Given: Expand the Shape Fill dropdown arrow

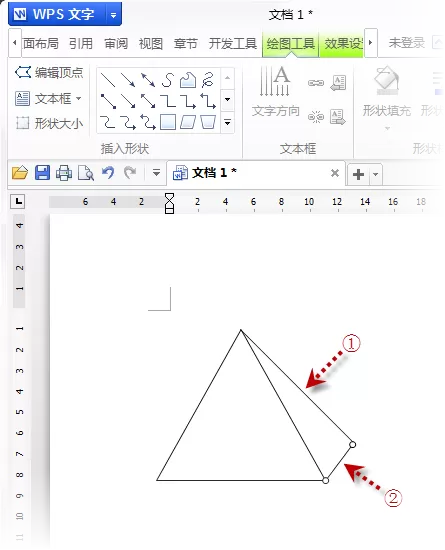Looking at the screenshot, I should (x=387, y=128).
